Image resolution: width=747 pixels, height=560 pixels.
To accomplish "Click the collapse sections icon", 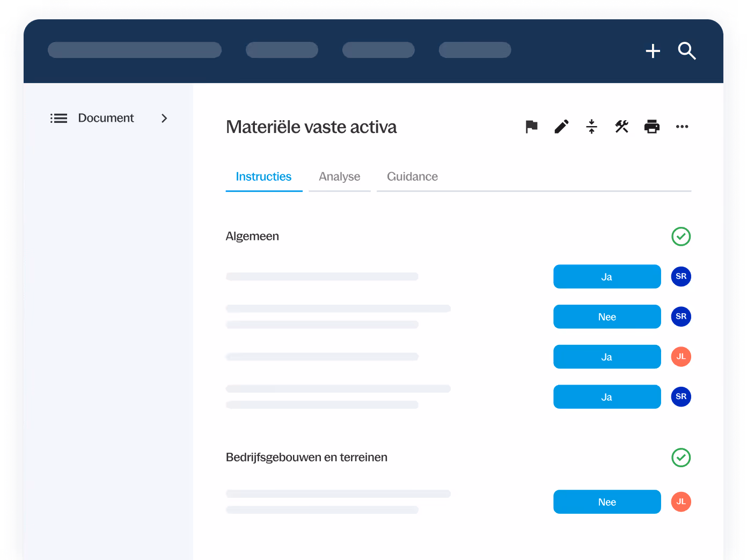I will point(591,127).
